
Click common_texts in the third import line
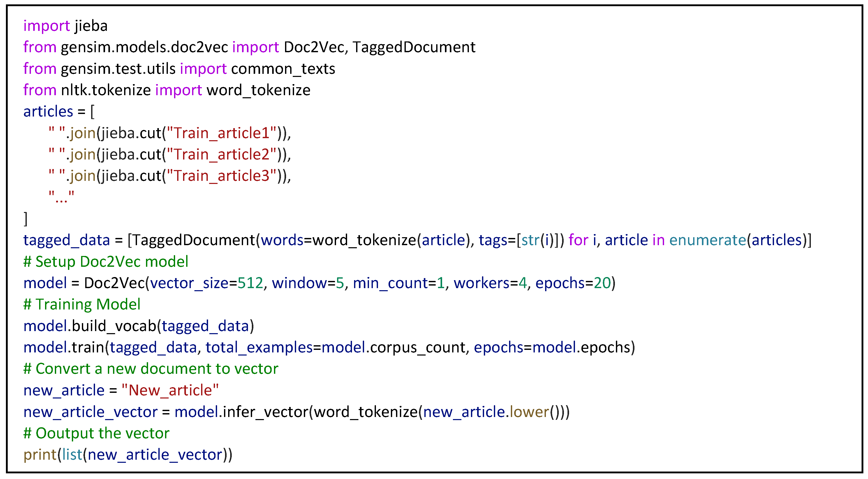[283, 69]
